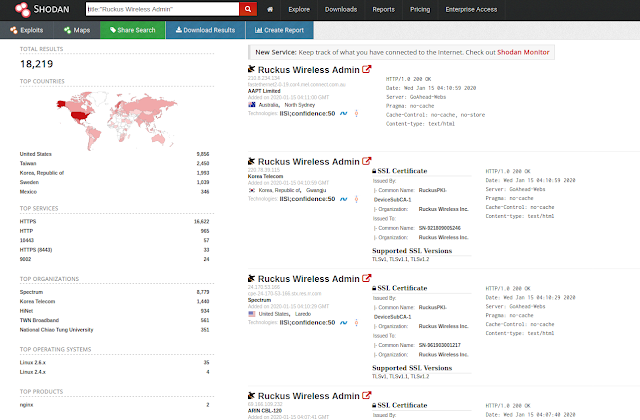Click the North Sydney city link
Screen dimensions: 640x420
point(300,105)
